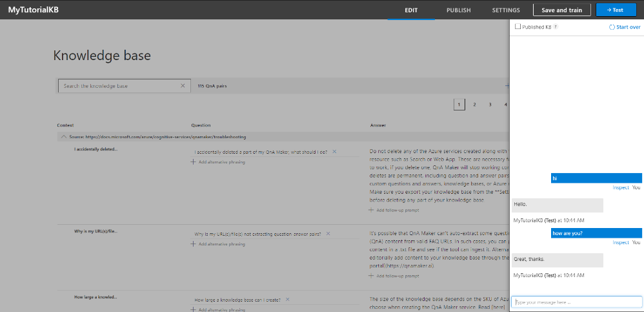
Task: Open the PUBLISH tab
Action: (x=459, y=10)
